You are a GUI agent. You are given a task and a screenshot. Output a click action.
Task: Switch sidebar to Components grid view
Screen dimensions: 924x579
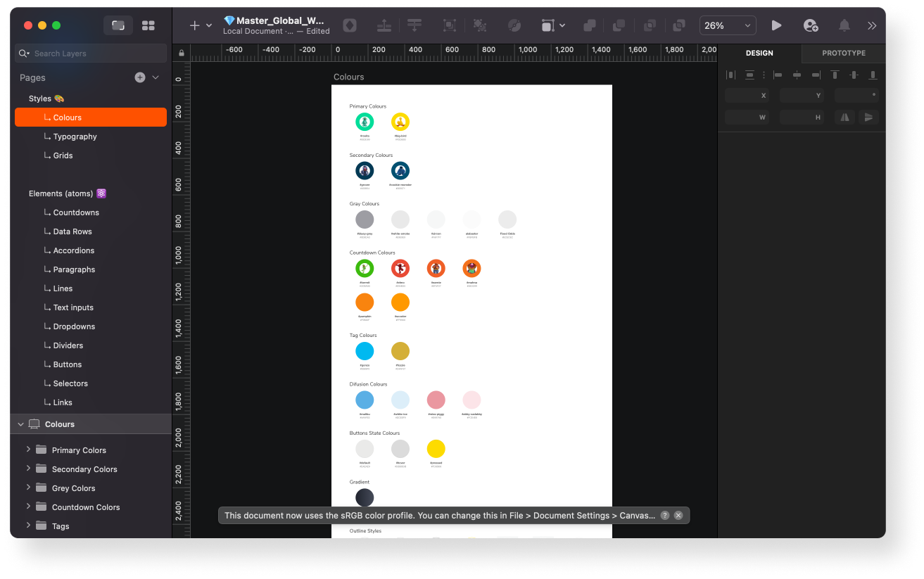tap(148, 25)
